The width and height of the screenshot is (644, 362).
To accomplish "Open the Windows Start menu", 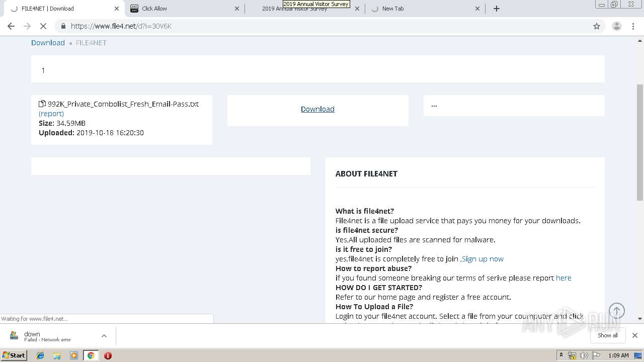I will (14, 355).
